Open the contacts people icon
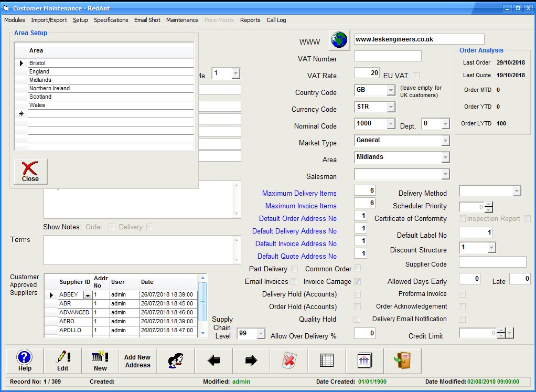Screen dimensions: 536x392 click(176, 361)
